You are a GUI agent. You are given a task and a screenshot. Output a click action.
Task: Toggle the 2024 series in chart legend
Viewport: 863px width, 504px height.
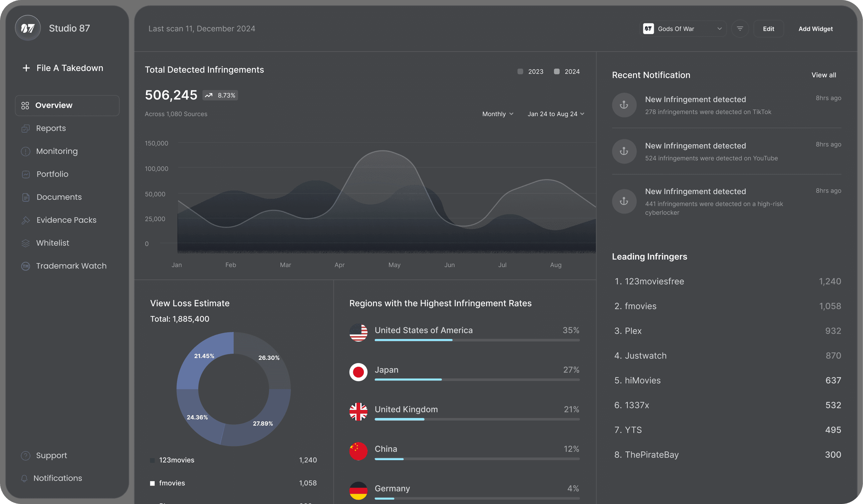tap(567, 72)
